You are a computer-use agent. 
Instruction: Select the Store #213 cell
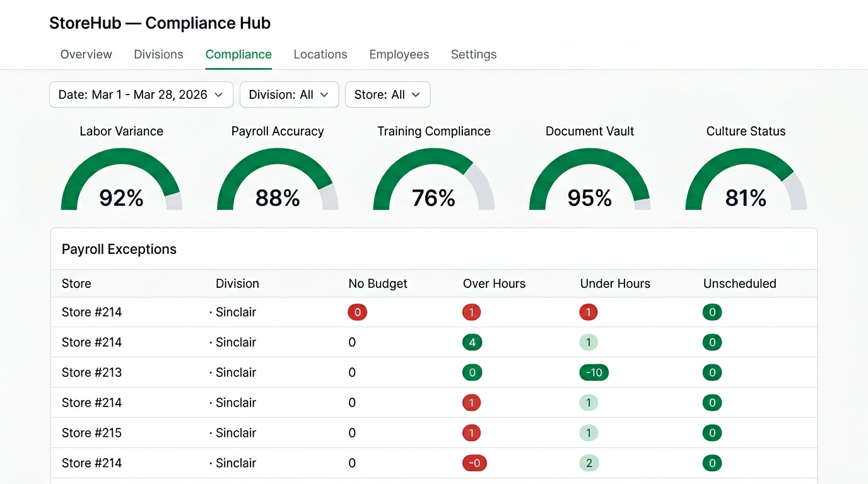[x=91, y=372]
